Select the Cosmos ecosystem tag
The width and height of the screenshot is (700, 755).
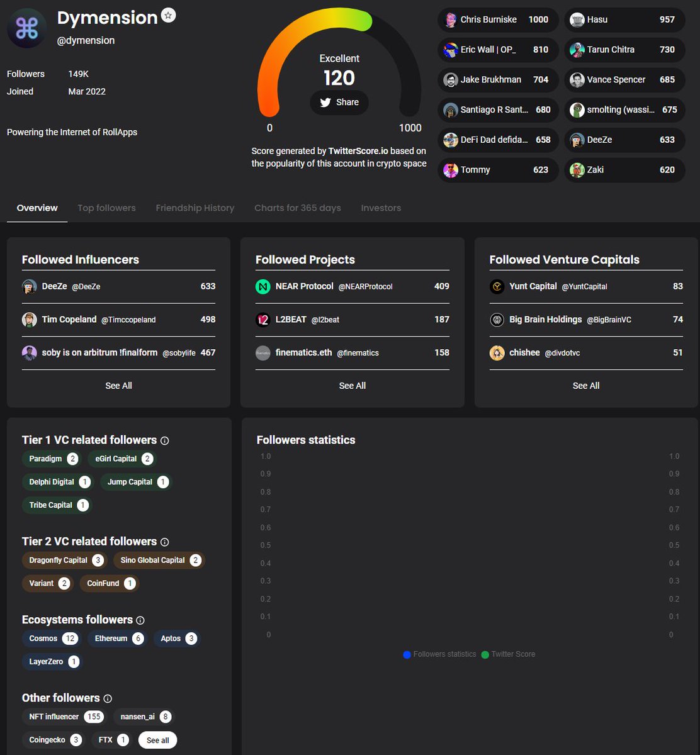click(x=52, y=639)
